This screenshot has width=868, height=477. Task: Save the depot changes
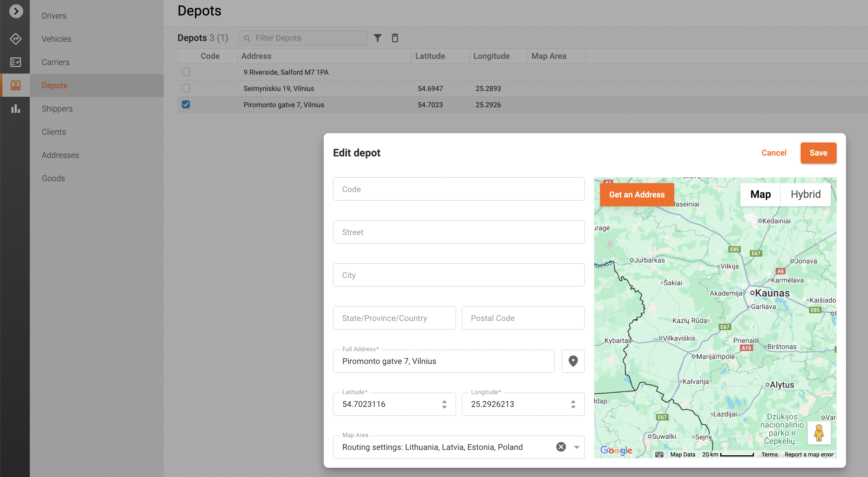point(818,153)
